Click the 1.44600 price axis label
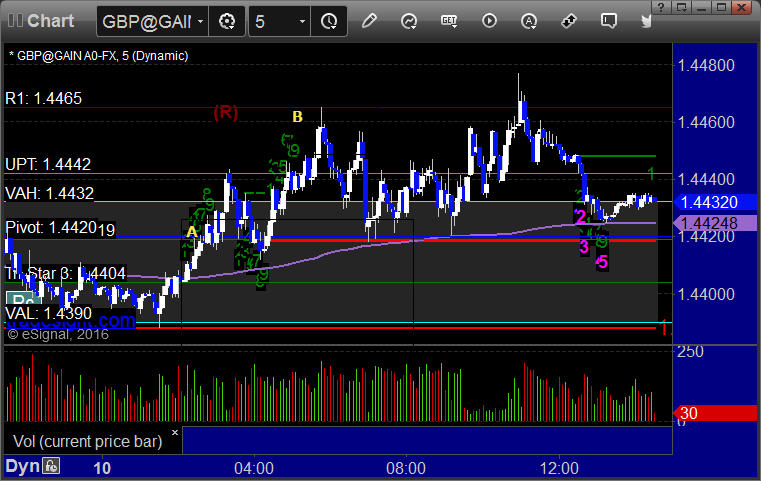Screen dimensions: 761x481 tap(706, 122)
